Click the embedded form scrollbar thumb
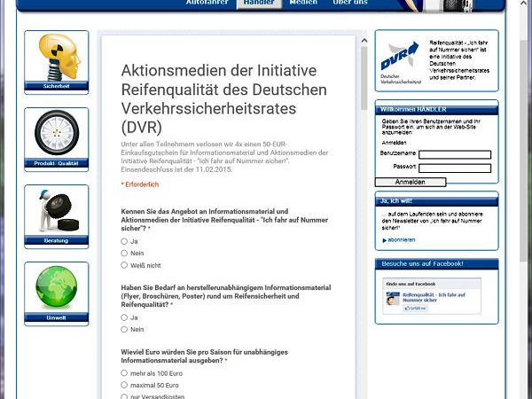Viewport: 532px width, 399px height. tap(364, 78)
